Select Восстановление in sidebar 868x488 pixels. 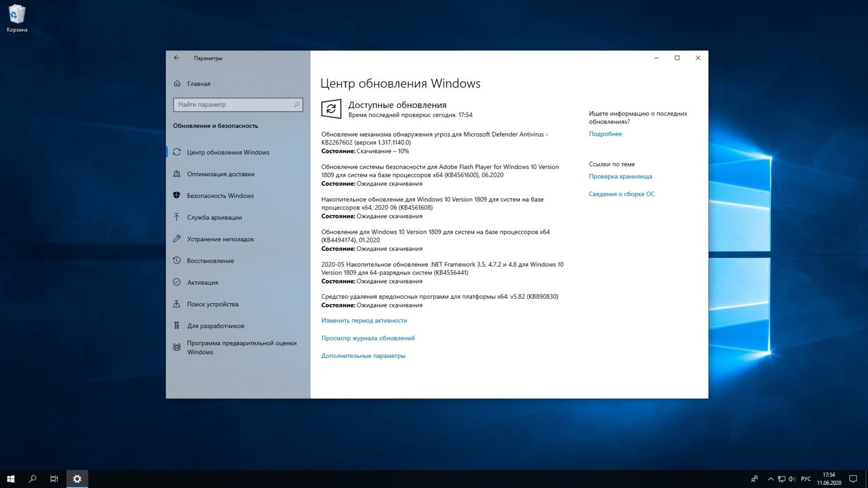coord(238,261)
